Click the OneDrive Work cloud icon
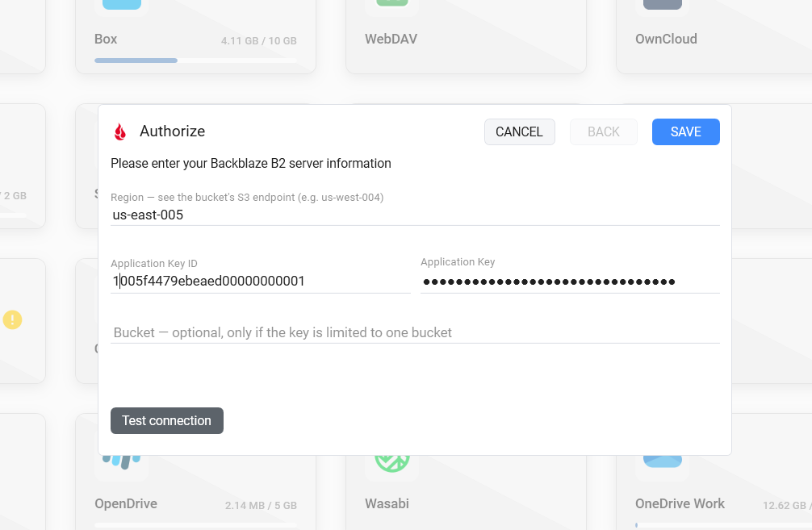812x530 pixels. point(663,461)
